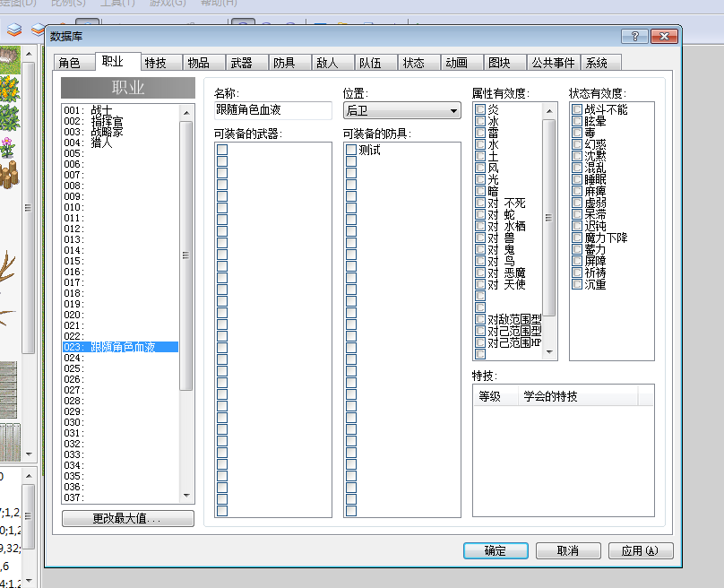This screenshot has height=588, width=724.
Task: Click the class list scroll-up arrow
Action: [x=186, y=113]
